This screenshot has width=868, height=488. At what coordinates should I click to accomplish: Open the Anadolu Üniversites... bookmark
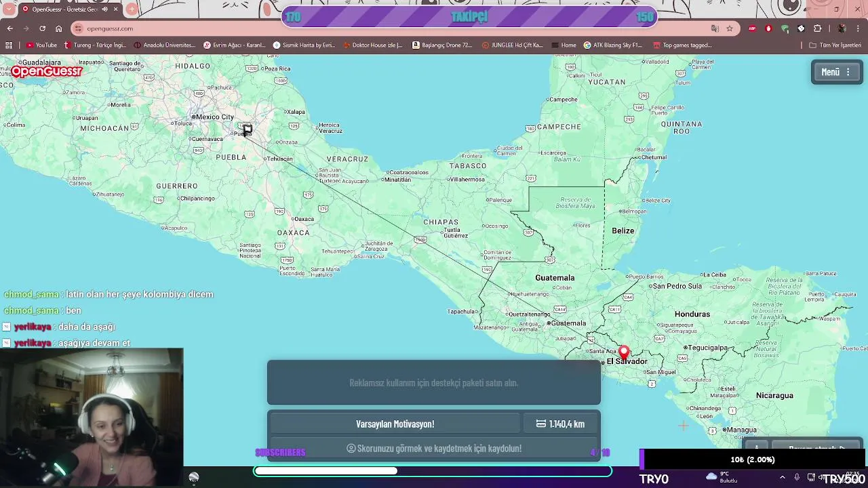pos(165,45)
